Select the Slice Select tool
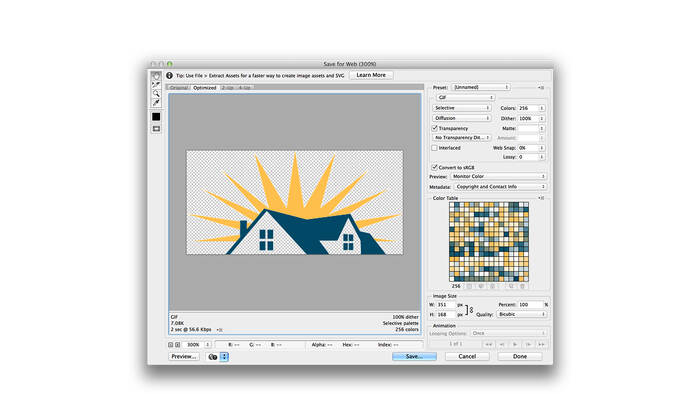The image size is (700, 394). (156, 85)
